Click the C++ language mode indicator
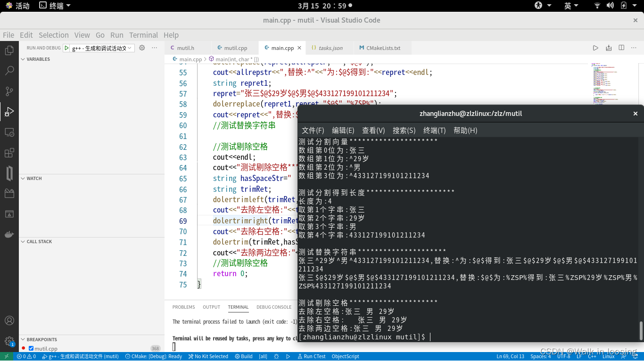Viewport: 644px width, 361px height. (x=592, y=357)
